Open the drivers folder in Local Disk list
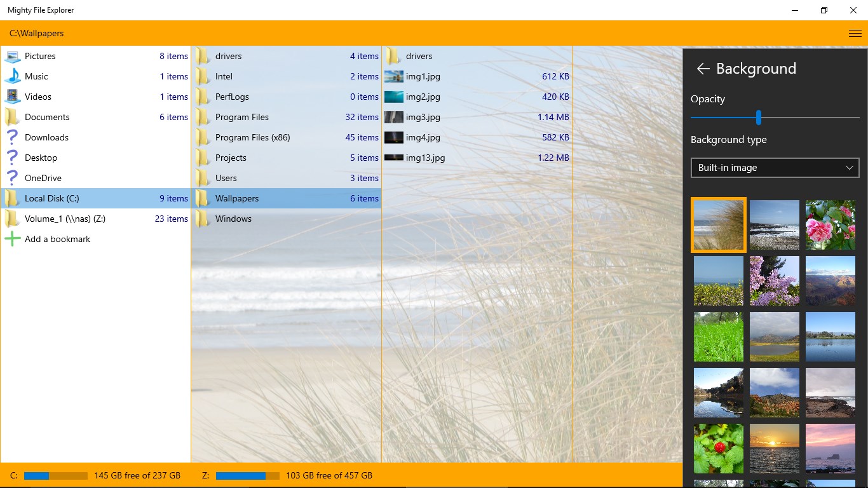 point(286,56)
